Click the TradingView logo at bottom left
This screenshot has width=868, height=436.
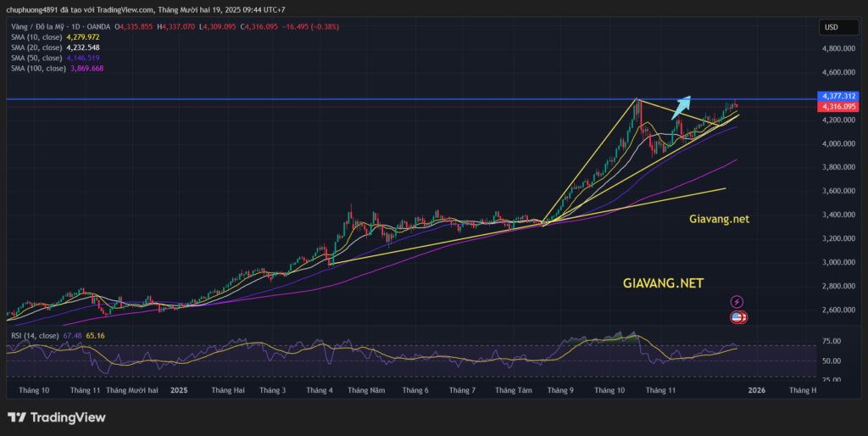pyautogui.click(x=57, y=417)
